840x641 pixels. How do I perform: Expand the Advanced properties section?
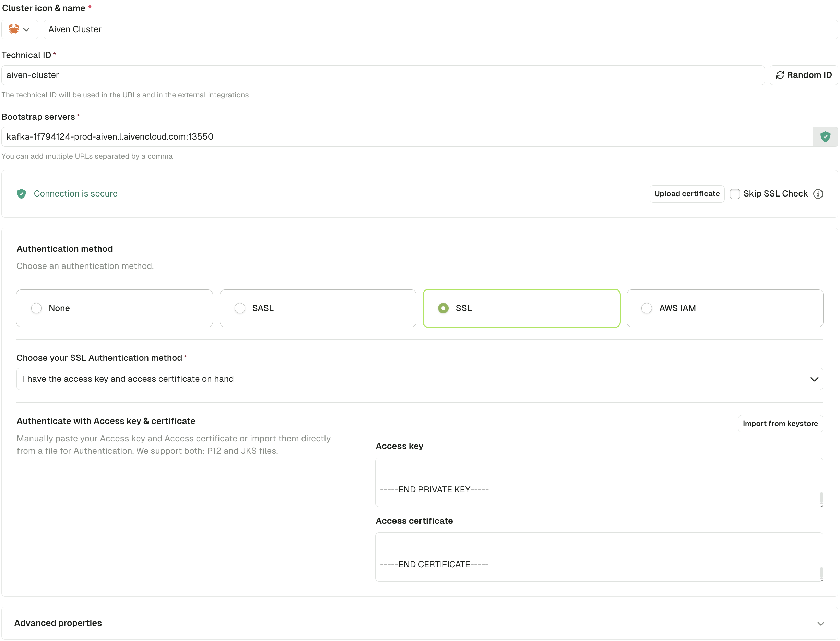(x=419, y=623)
